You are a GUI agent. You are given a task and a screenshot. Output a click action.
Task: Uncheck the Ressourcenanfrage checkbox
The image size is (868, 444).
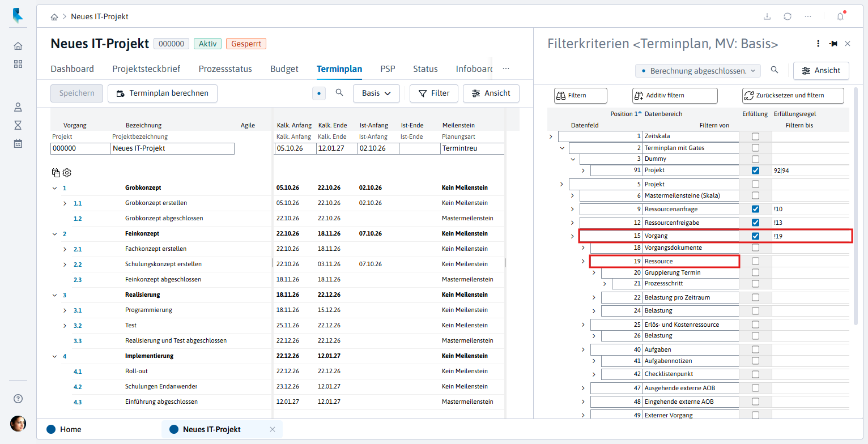pos(755,209)
